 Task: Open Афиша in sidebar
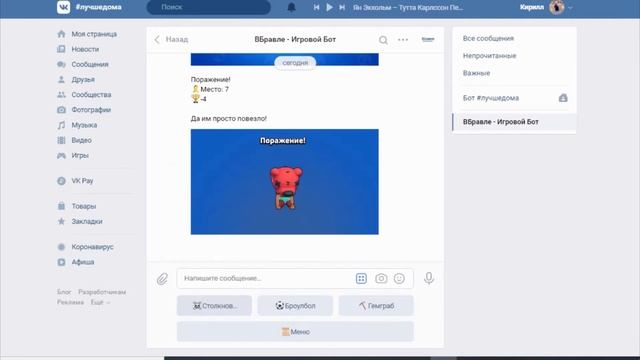point(83,262)
